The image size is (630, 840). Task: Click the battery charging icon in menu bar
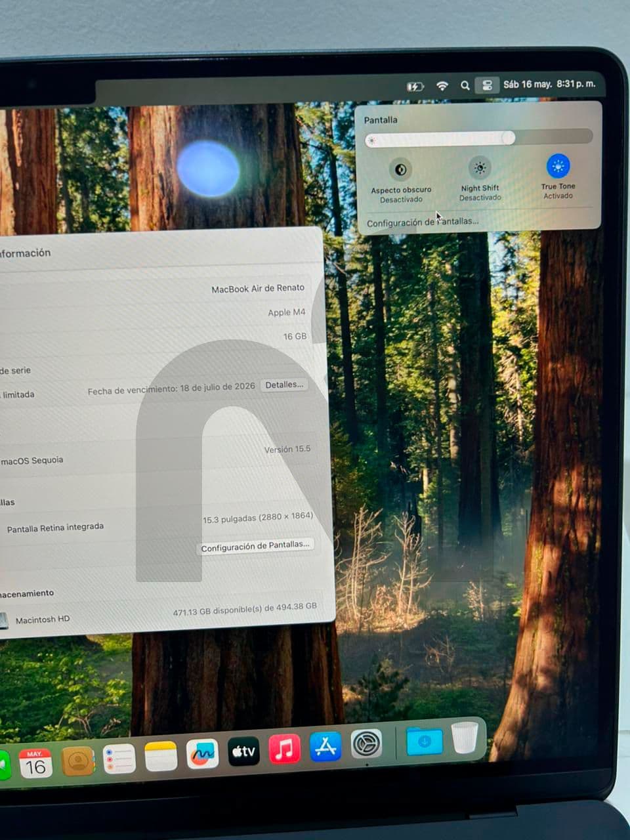click(x=415, y=86)
